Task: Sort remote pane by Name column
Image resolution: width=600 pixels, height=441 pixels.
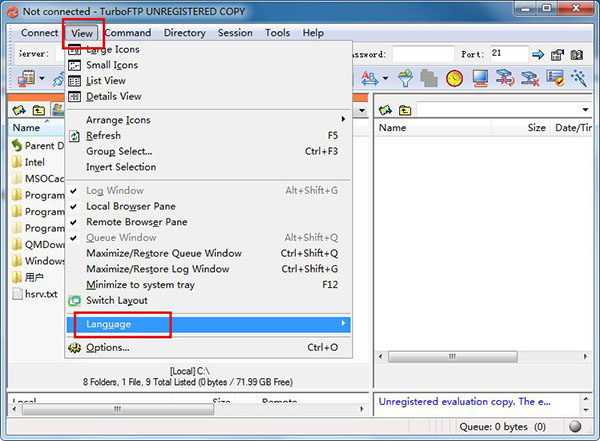Action: click(433, 128)
